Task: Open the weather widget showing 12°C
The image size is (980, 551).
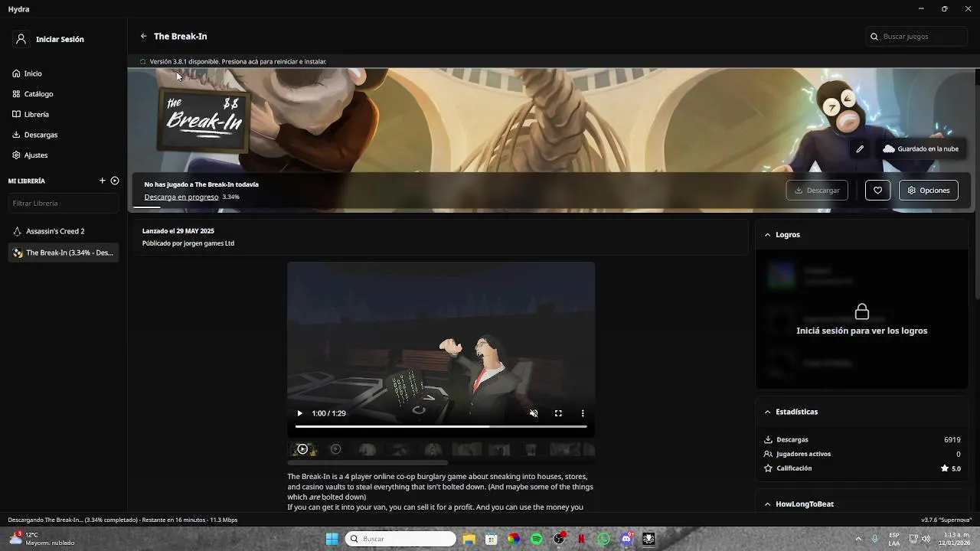Action: point(42,539)
